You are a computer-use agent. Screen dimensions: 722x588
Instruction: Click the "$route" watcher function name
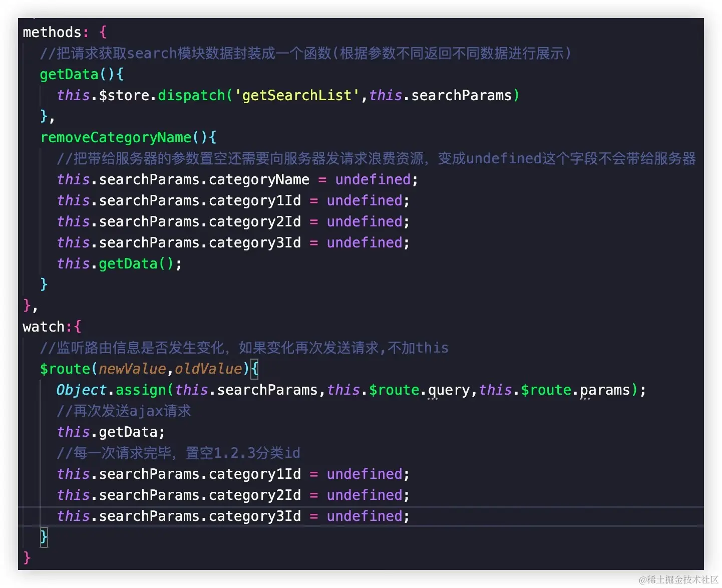pos(65,369)
